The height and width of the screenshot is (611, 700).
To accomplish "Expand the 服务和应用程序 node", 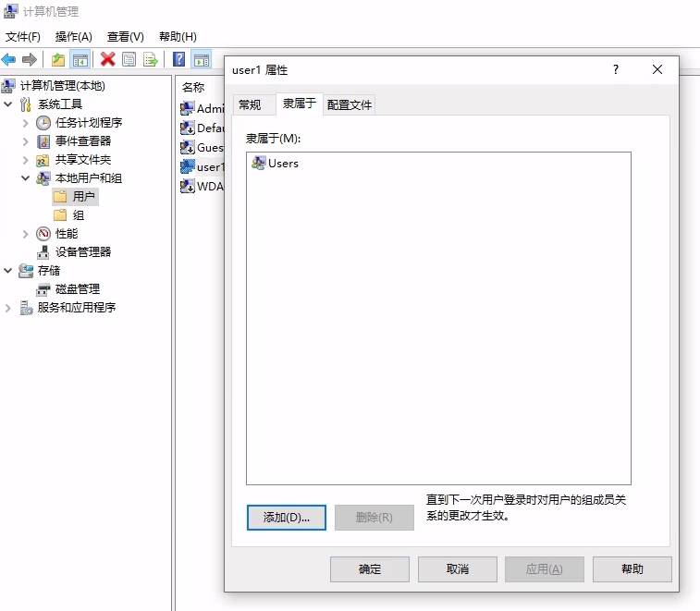I will click(8, 307).
